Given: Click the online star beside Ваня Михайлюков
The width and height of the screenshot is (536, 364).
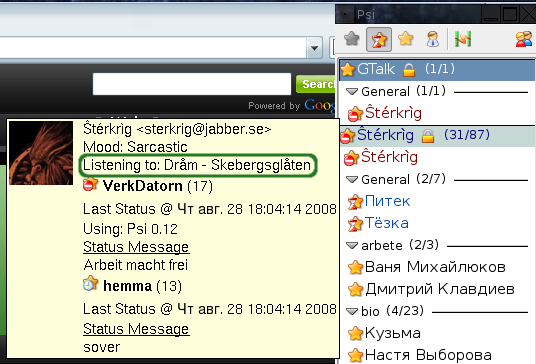Looking at the screenshot, I should point(355,267).
